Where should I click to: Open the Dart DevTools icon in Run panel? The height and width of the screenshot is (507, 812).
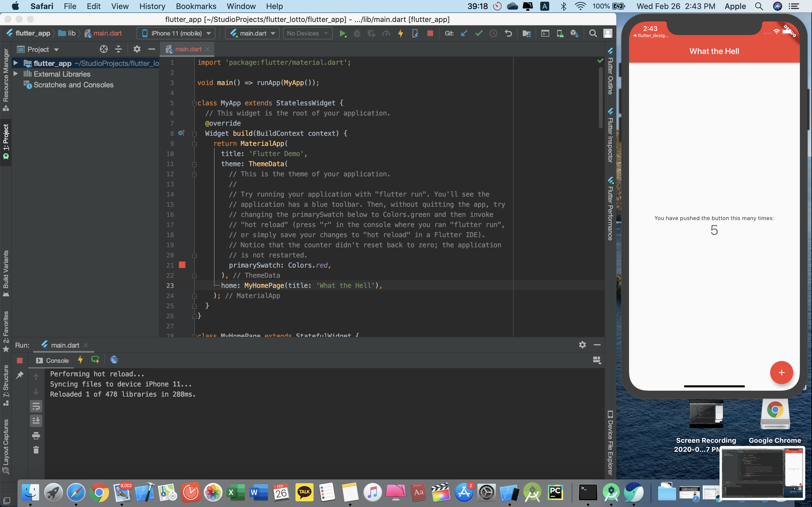coord(114,360)
